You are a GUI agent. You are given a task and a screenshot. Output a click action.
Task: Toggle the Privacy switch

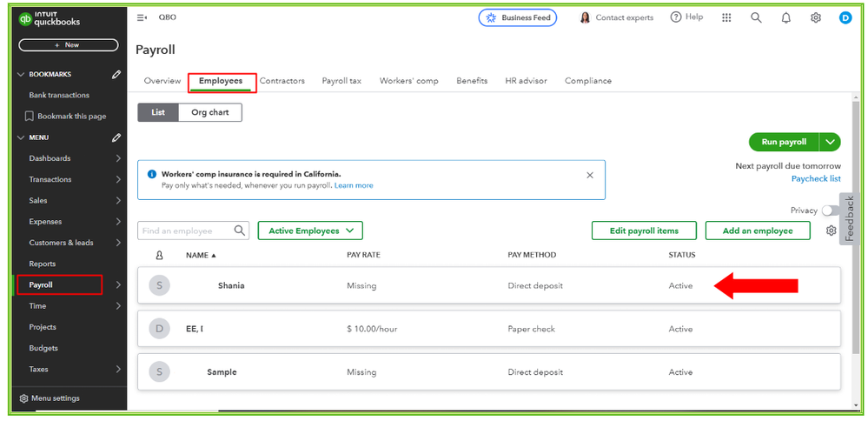831,210
